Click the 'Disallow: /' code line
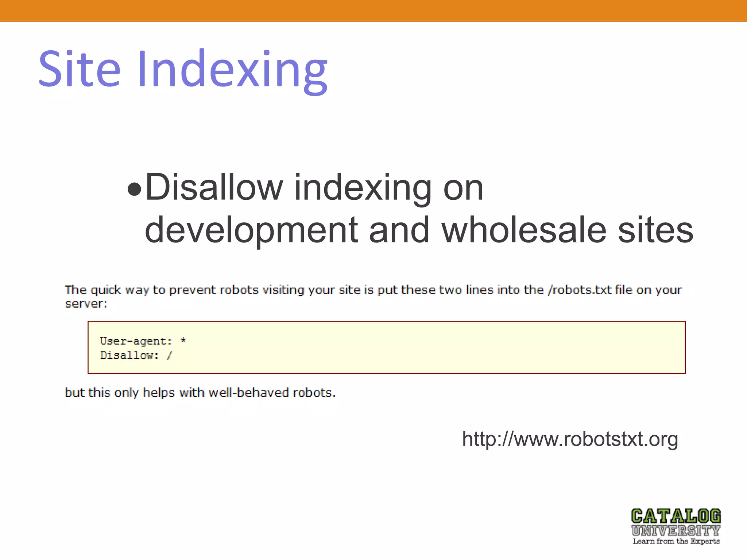 click(x=136, y=355)
